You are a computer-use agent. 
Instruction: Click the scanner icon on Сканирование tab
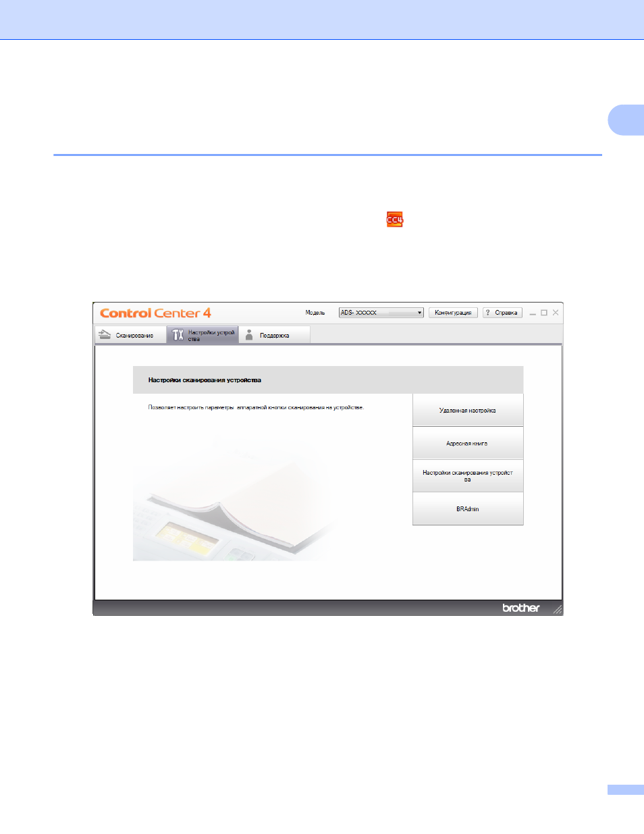pyautogui.click(x=105, y=334)
